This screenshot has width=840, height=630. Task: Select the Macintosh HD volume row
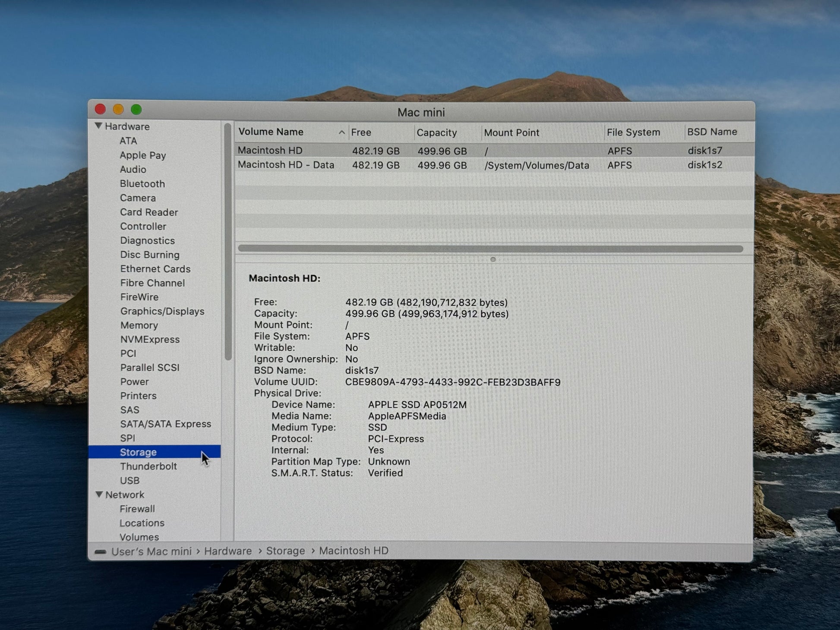click(270, 151)
